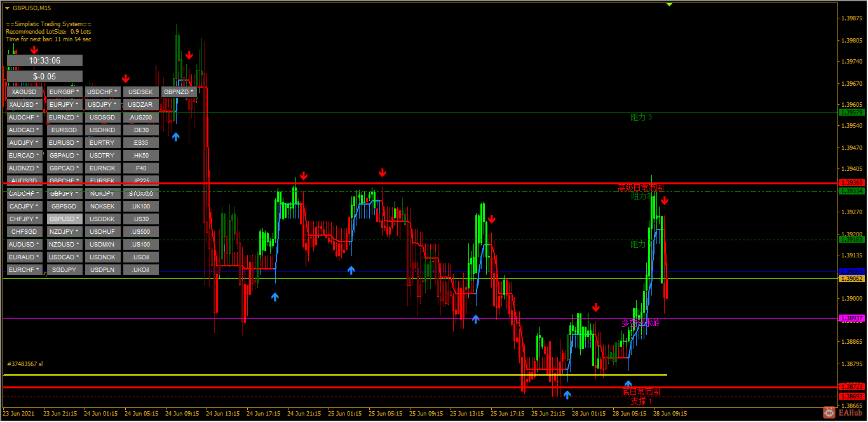Click the .US100 index button
Viewport: 868px width, 422px height.
pyautogui.click(x=140, y=245)
